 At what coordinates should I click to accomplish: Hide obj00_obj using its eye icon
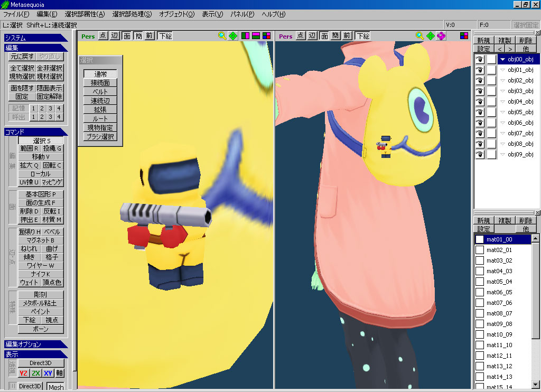[x=480, y=59]
